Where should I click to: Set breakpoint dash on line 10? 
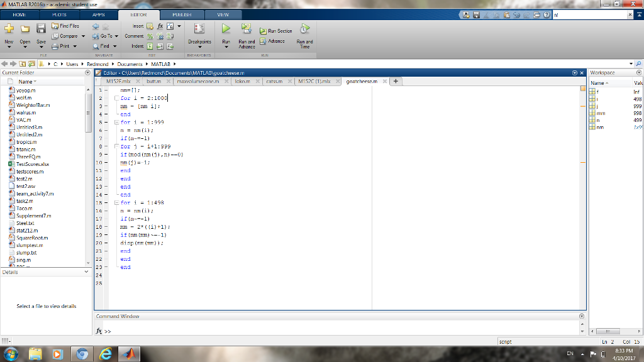pos(106,163)
